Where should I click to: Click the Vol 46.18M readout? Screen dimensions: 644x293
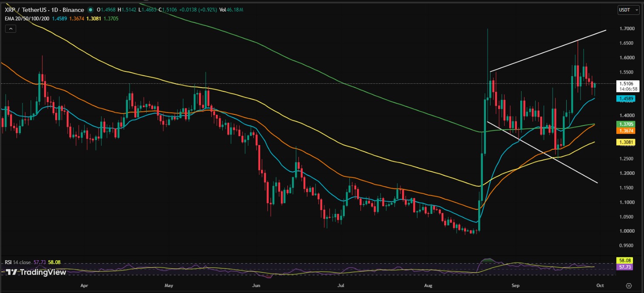[231, 10]
